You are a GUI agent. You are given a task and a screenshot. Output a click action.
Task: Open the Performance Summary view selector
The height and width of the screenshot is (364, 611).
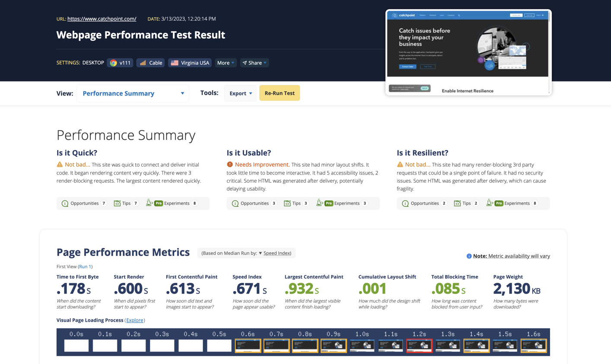[x=132, y=93]
